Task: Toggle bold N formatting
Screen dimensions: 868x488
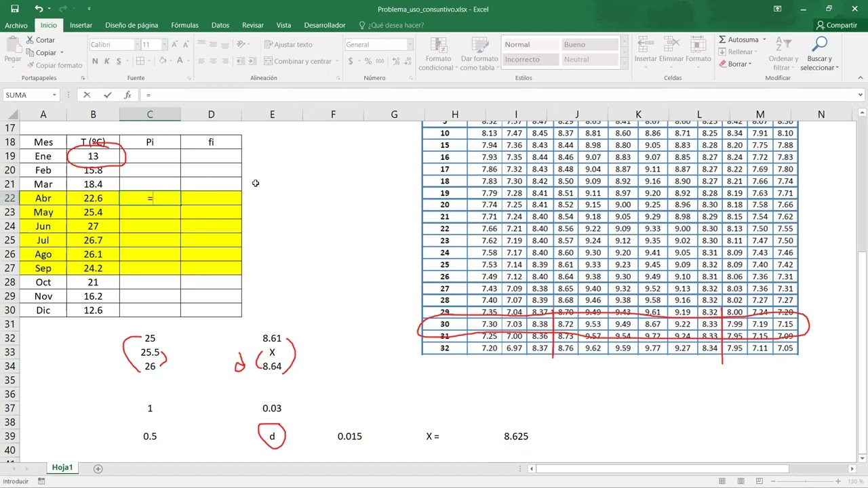Action: [x=95, y=61]
